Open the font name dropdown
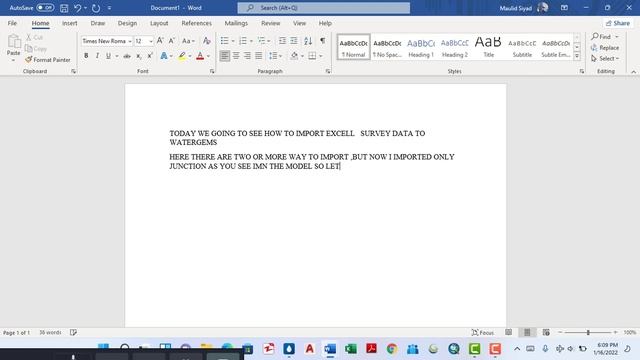Image resolution: width=640 pixels, height=360 pixels. point(130,41)
